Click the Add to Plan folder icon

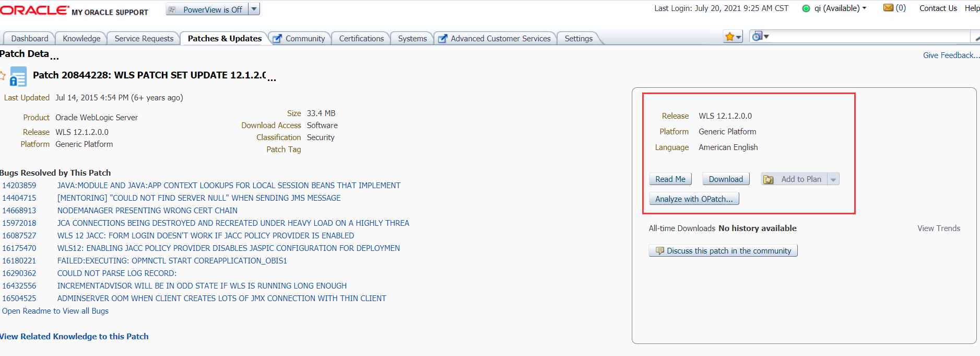[769, 179]
